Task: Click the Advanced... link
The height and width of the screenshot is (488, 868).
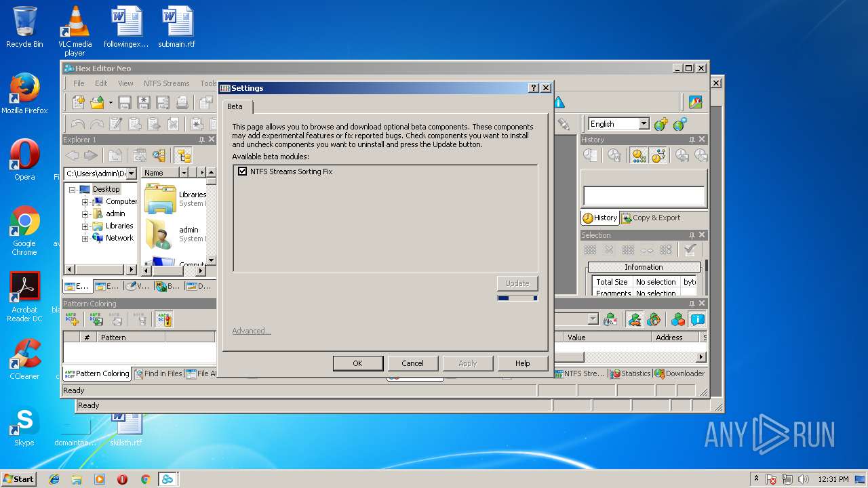Action: 252,331
